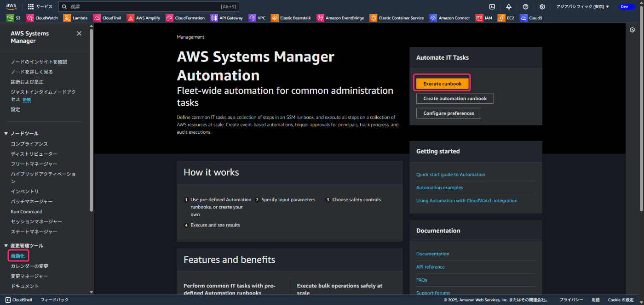Viewport: 644px width, 305px height.
Task: Open the help question mark icon
Action: coord(525,6)
